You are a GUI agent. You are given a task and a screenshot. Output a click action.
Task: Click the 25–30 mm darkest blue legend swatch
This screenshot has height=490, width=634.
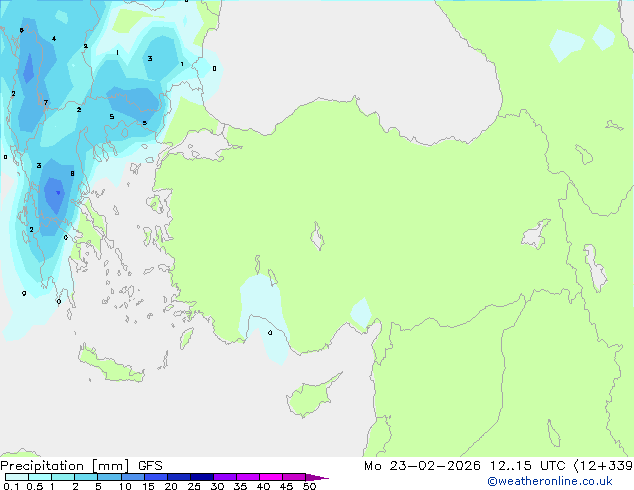[202, 477]
